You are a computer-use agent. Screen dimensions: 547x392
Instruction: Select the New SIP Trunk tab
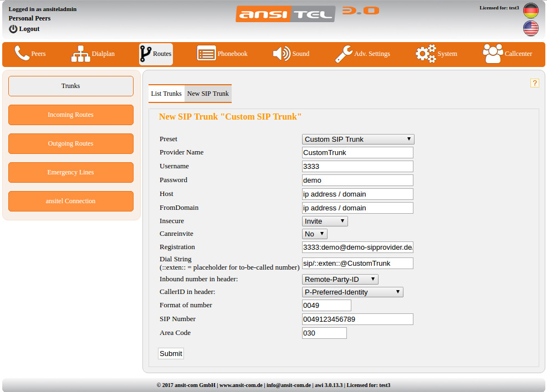click(208, 94)
